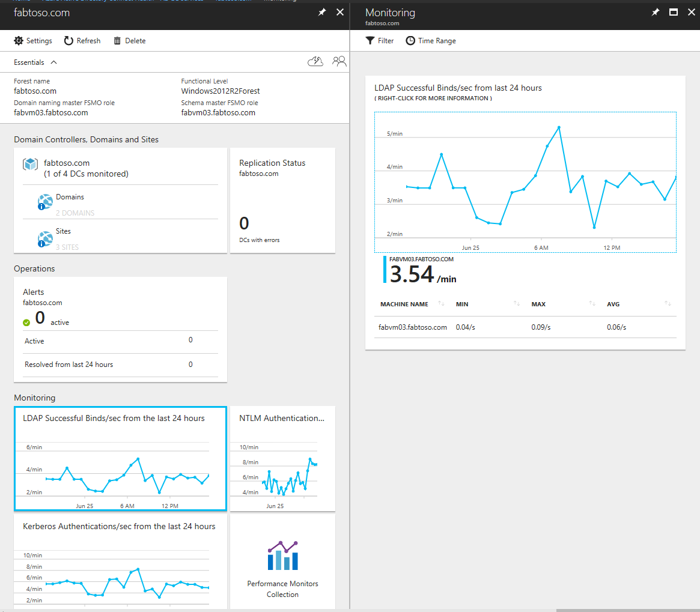Collapse the Essentials section

pyautogui.click(x=53, y=62)
